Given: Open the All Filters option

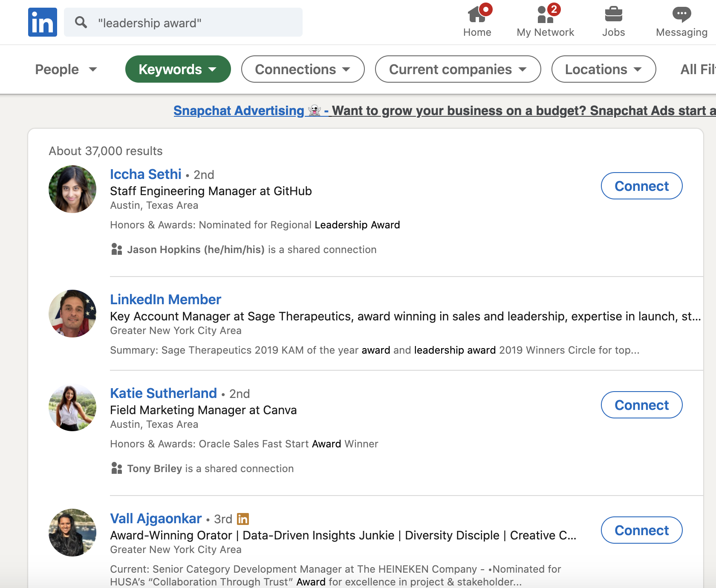Looking at the screenshot, I should tap(698, 69).
